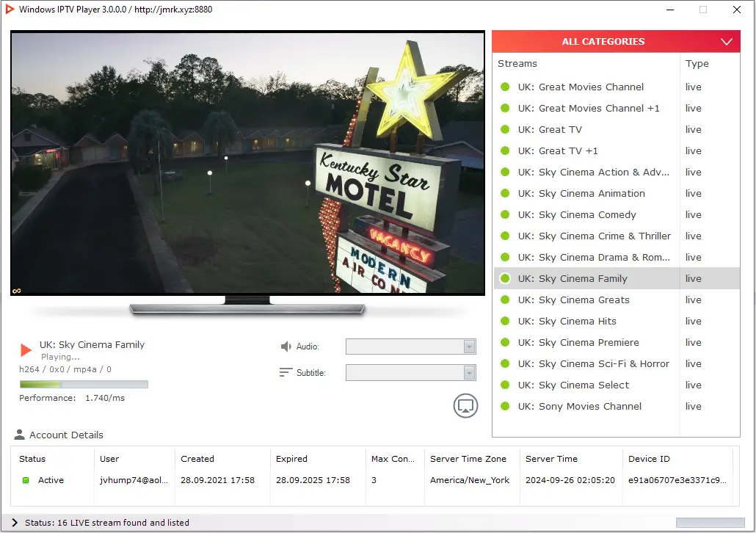The height and width of the screenshot is (533, 756).
Task: Click the user email jvhump74@aol... cell
Action: pyautogui.click(x=134, y=480)
